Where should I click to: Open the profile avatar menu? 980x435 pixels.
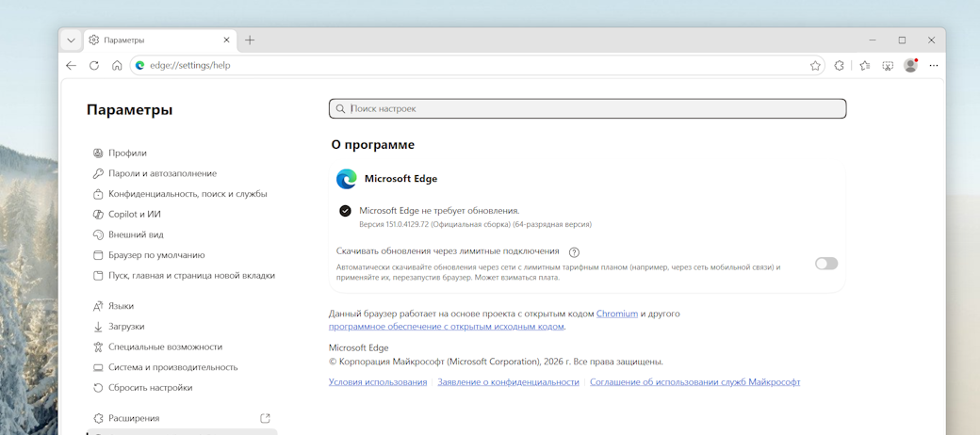coord(910,65)
